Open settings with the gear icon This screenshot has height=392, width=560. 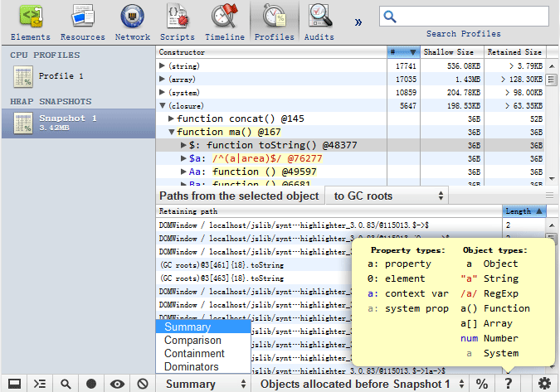(x=544, y=384)
